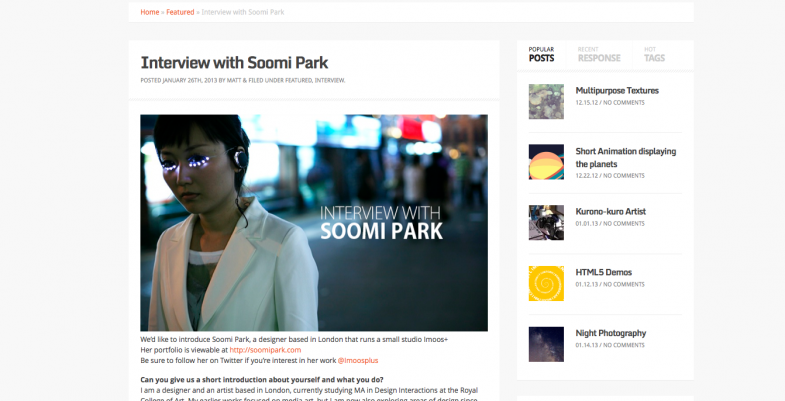Click the yellow spiral HTML5 Demos thumbnail
This screenshot has height=401, width=785.
click(546, 283)
